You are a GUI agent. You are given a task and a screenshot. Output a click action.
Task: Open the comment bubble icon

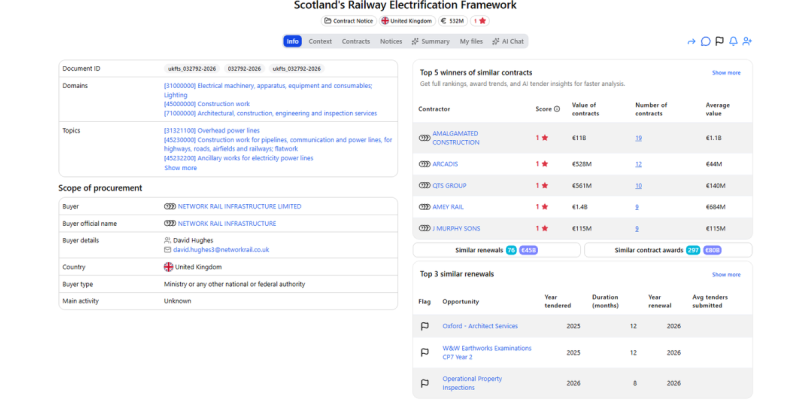coord(706,42)
